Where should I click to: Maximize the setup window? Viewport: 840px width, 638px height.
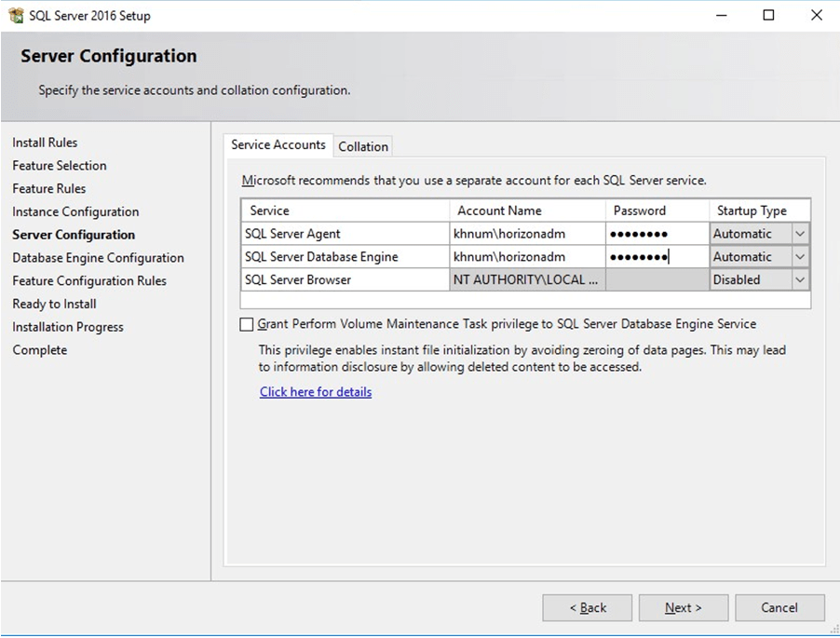(x=768, y=15)
